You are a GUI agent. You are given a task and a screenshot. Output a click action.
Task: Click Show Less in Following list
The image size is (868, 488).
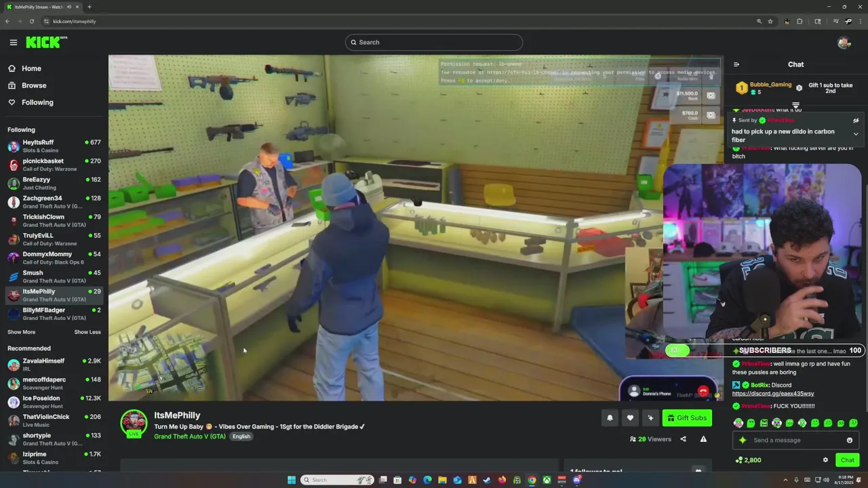point(87,332)
